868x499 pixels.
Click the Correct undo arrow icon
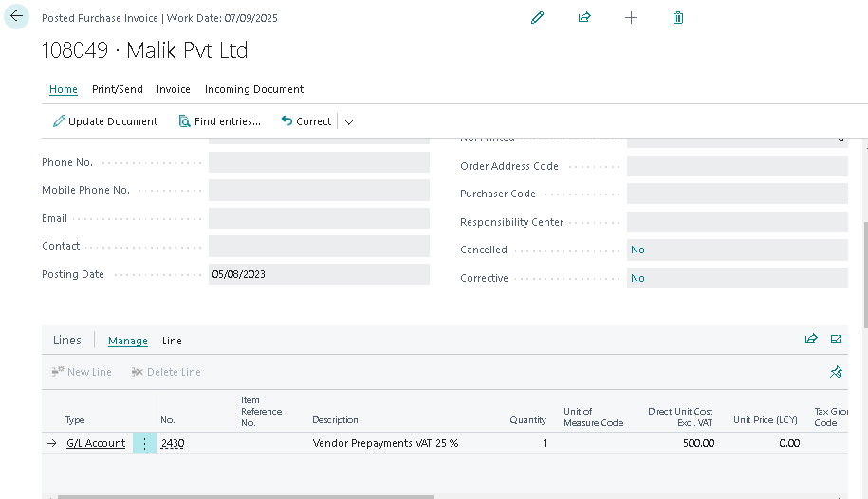click(286, 120)
